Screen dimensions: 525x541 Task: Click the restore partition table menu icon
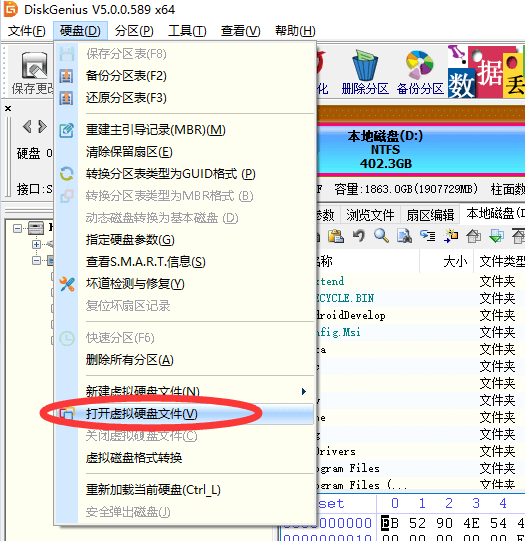coord(66,98)
